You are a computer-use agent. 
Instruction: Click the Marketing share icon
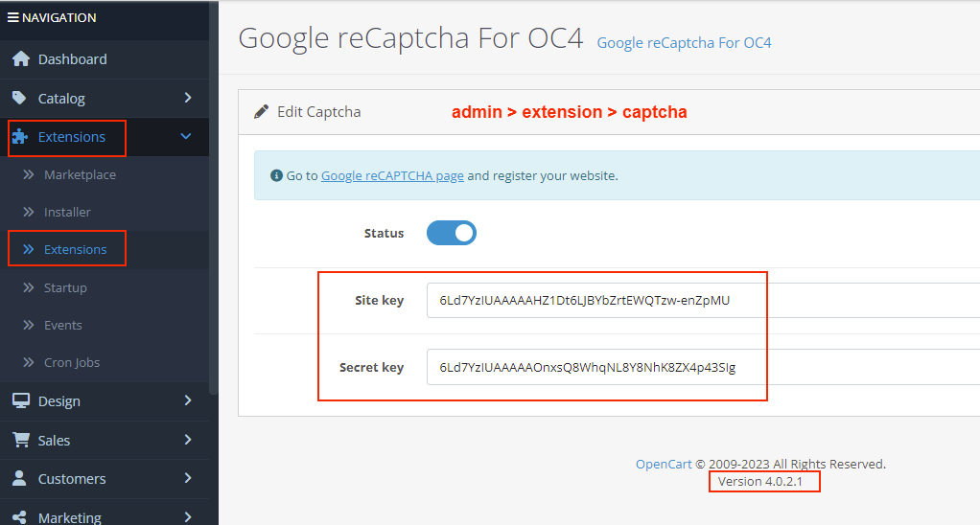click(20, 517)
